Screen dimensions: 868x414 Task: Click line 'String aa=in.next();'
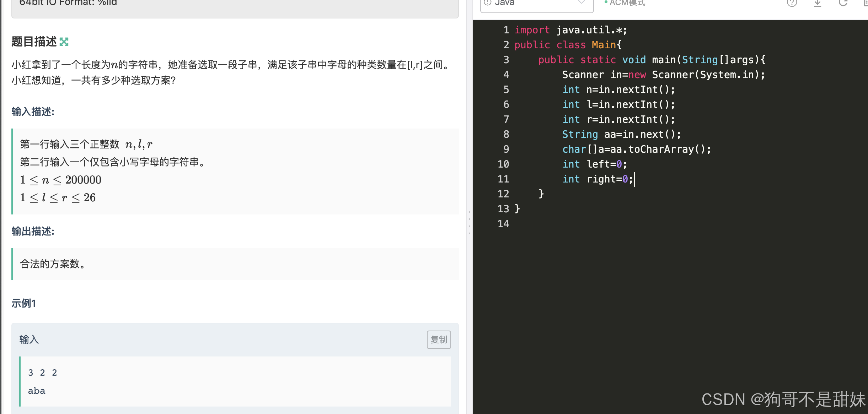coord(621,134)
